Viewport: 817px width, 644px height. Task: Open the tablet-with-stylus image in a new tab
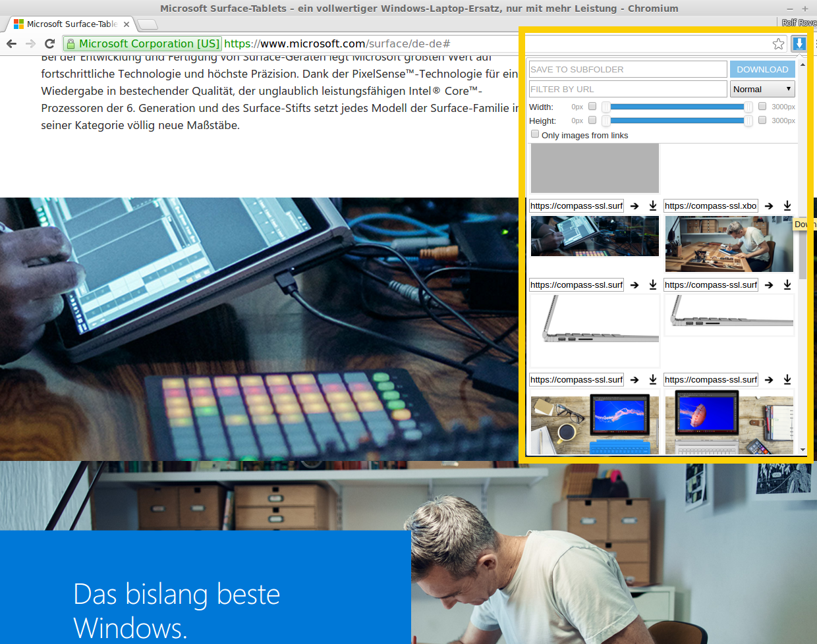coord(634,206)
